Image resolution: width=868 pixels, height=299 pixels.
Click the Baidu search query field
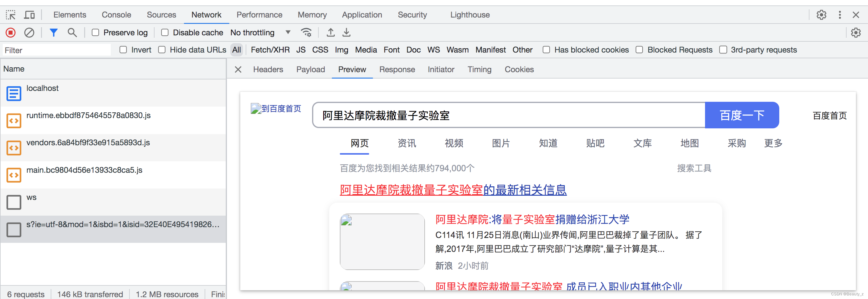(509, 115)
